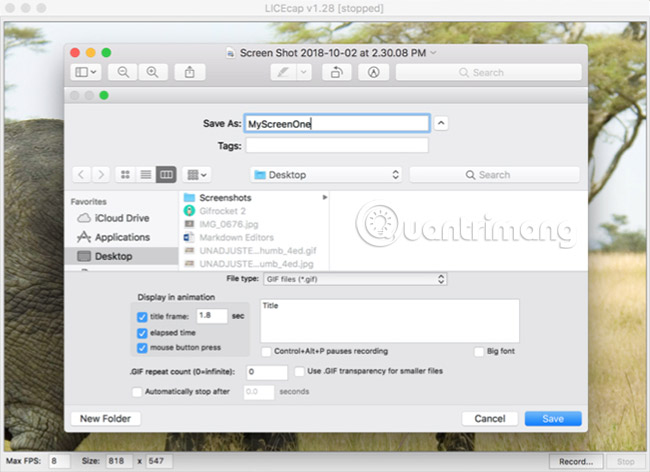Enable the Big font checkbox

click(x=479, y=352)
